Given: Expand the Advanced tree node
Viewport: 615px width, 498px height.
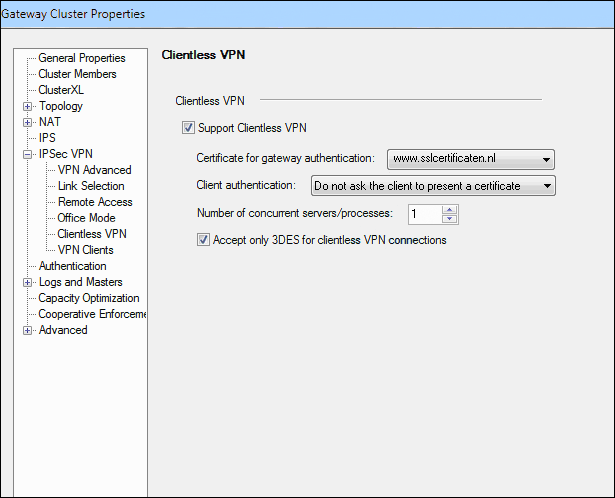Looking at the screenshot, I should pos(27,331).
